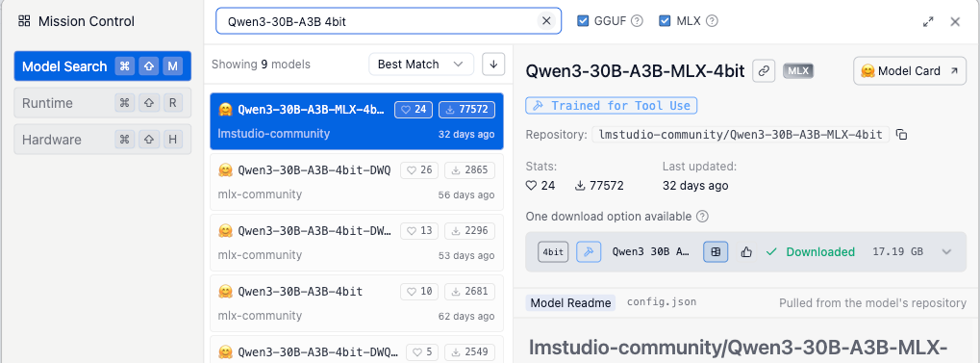The width and height of the screenshot is (980, 363).
Task: Click the Mission Control grid icon
Action: tap(24, 21)
